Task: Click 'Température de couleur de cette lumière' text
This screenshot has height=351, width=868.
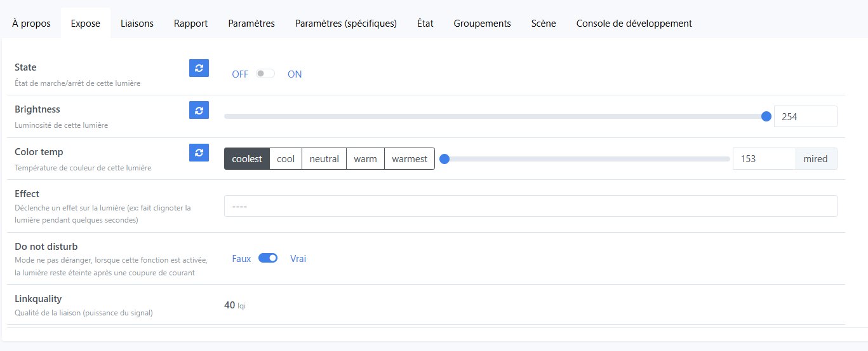Action: pos(83,168)
